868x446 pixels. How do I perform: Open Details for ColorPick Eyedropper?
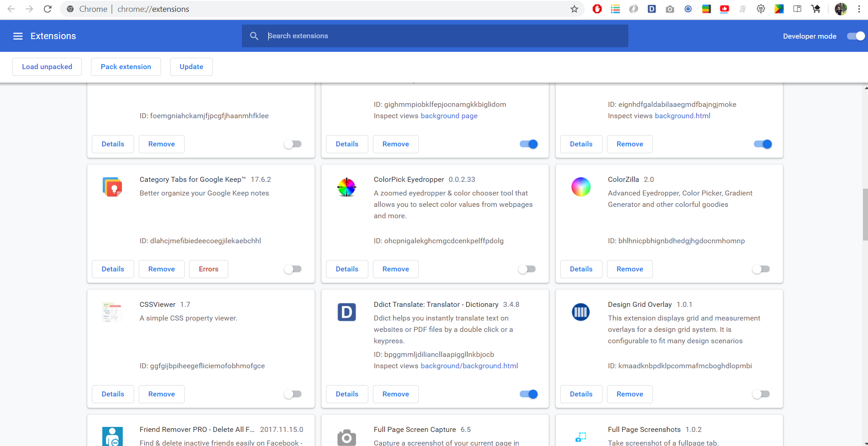point(347,269)
